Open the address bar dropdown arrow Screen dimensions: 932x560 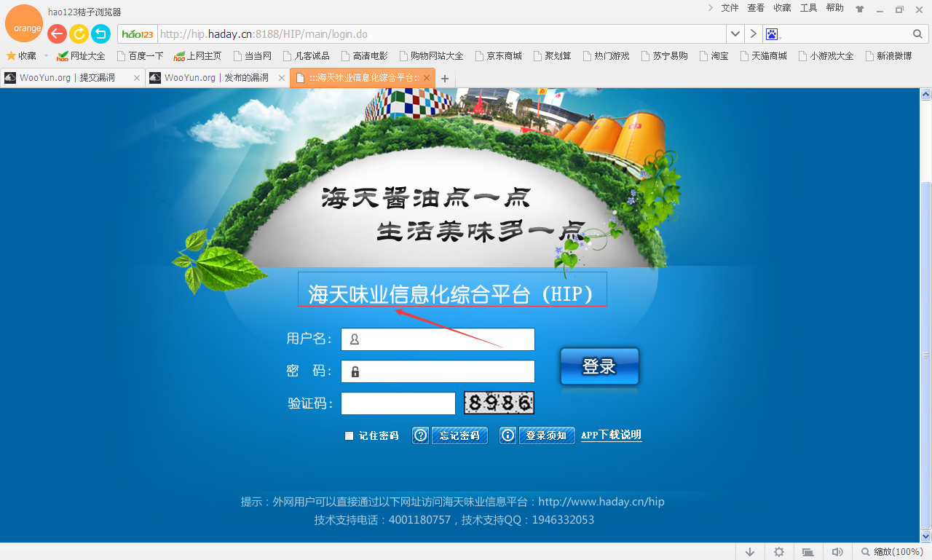pyautogui.click(x=735, y=34)
